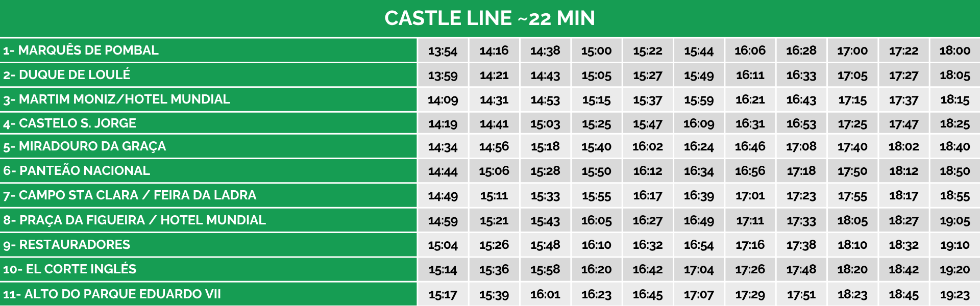This screenshot has width=980, height=306.
Task: Select the 17:01 time at Campo Sta Clara
Action: tap(750, 196)
